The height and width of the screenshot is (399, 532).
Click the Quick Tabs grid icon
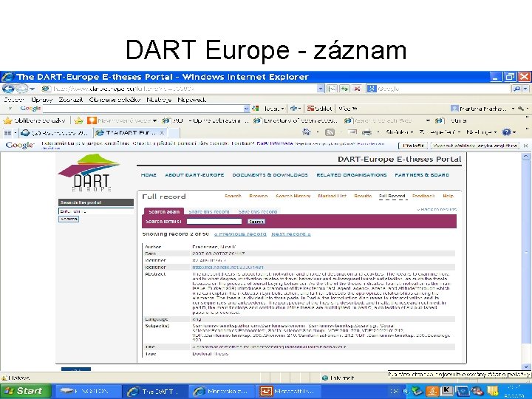coord(8,133)
